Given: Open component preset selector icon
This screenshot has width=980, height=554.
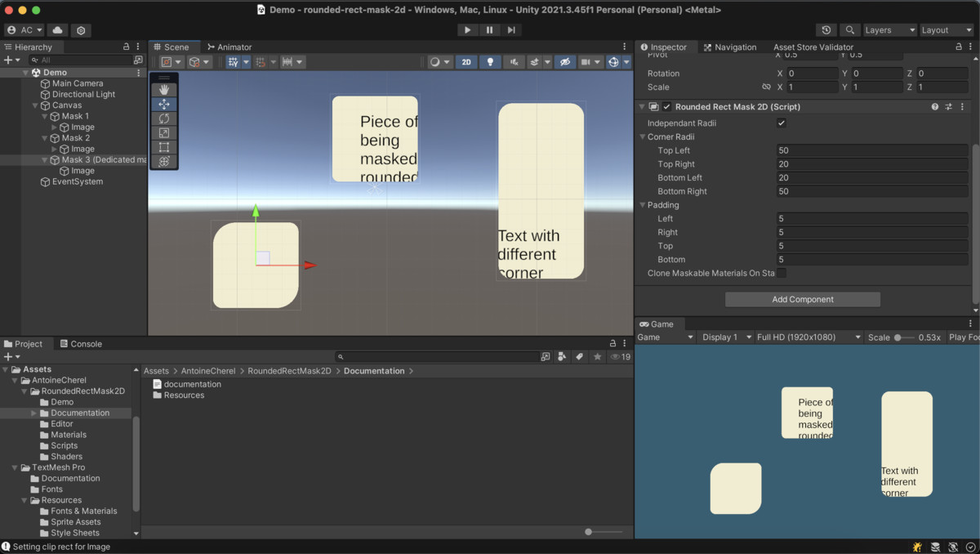Looking at the screenshot, I should pos(949,107).
